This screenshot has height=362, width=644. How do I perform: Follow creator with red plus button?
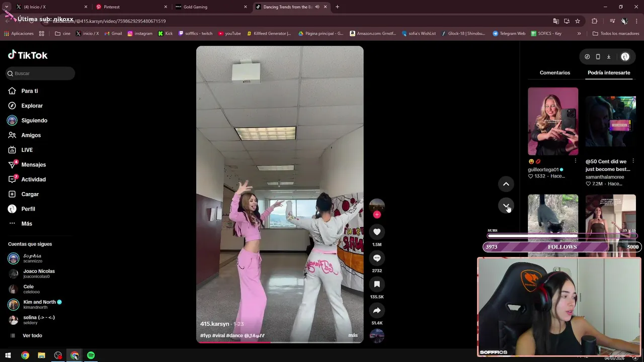click(x=377, y=215)
